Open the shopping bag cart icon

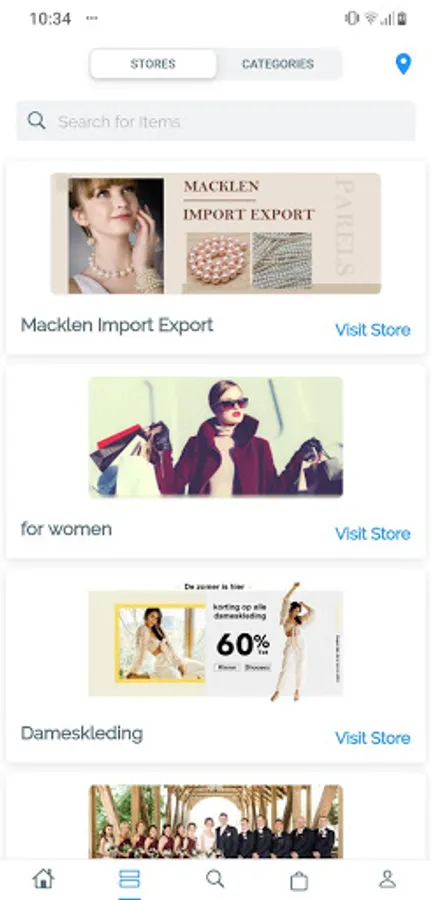299,880
